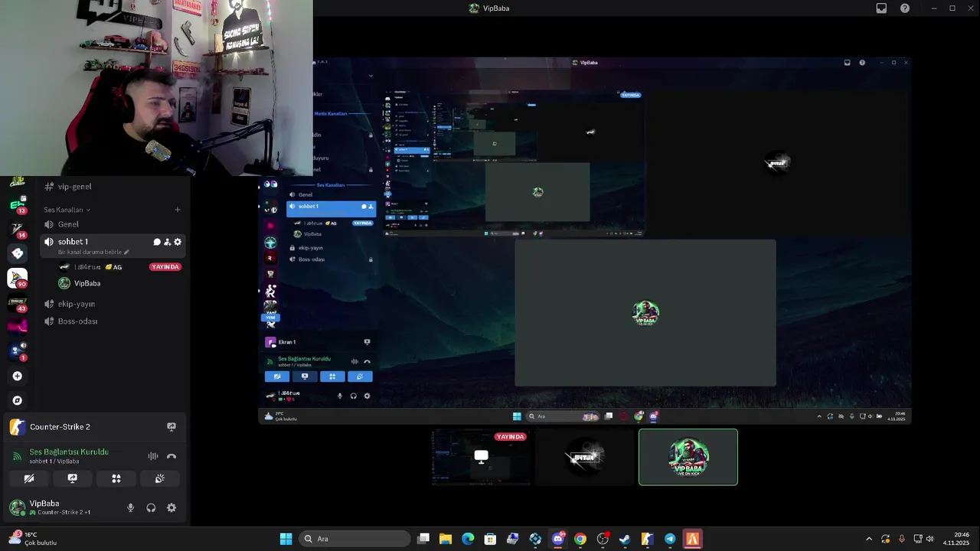Open the Discord inbox icon
The width and height of the screenshot is (980, 551).
pyautogui.click(x=881, y=8)
